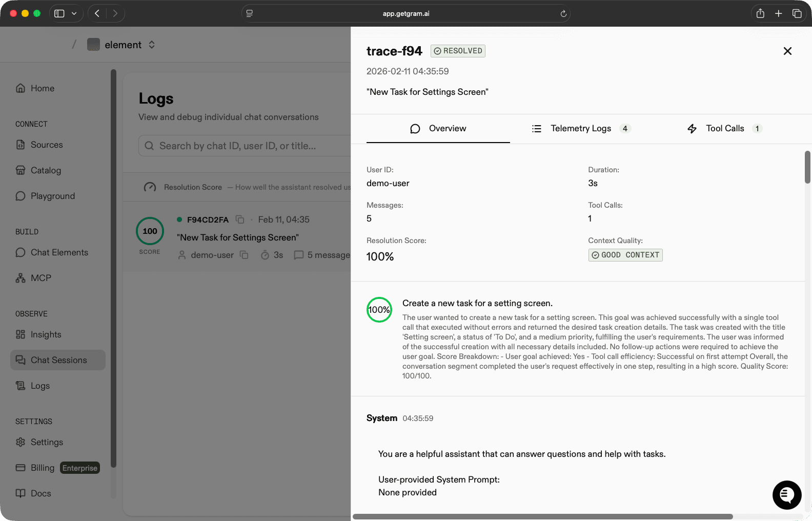The image size is (812, 521).
Task: Open the Docs link
Action: 33,493
